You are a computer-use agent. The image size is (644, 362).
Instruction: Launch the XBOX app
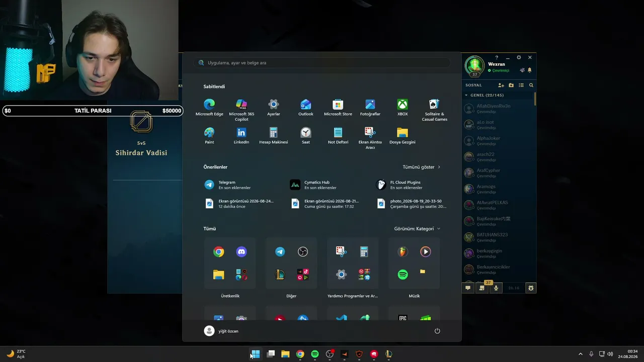[403, 108]
